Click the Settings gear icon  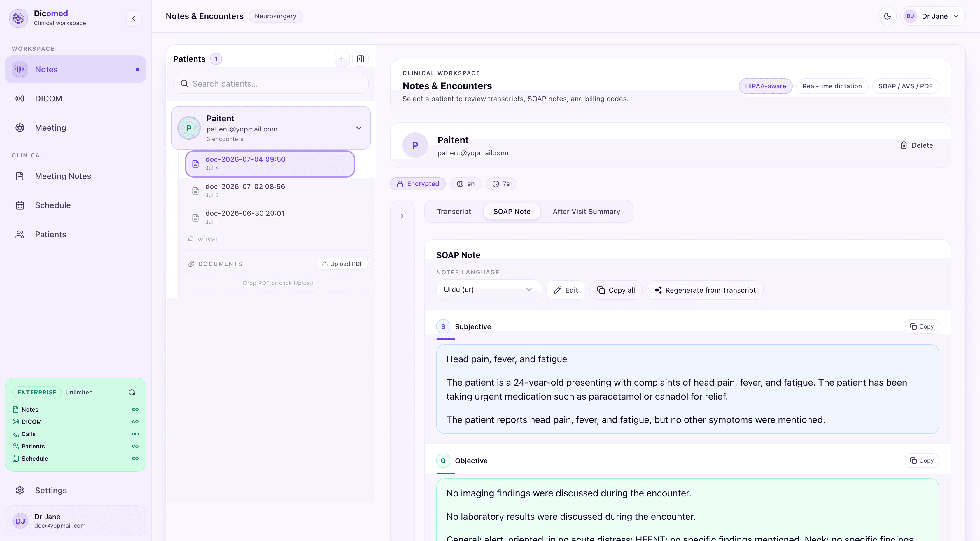20,491
